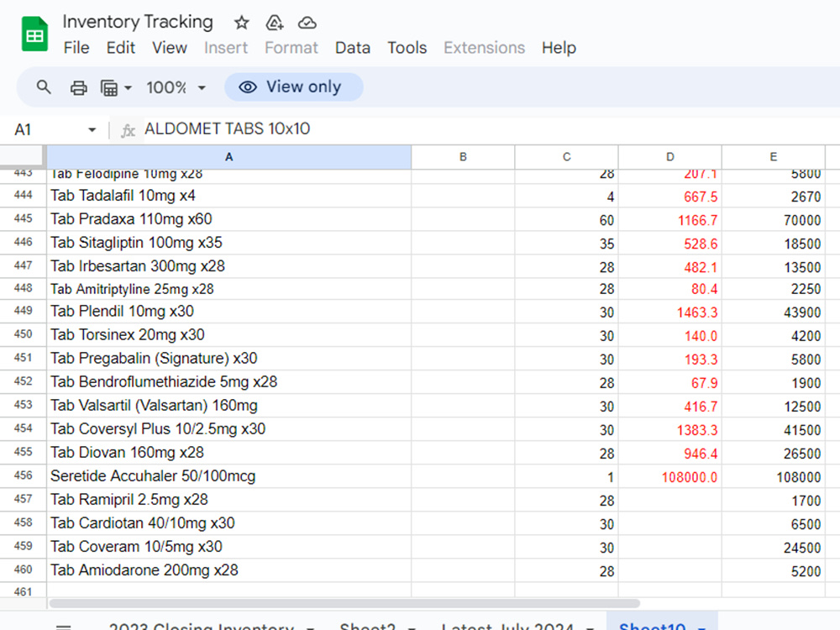The image size is (840, 630).
Task: Click cell Tab Amitriptyline 25mg x28
Action: tap(228, 289)
